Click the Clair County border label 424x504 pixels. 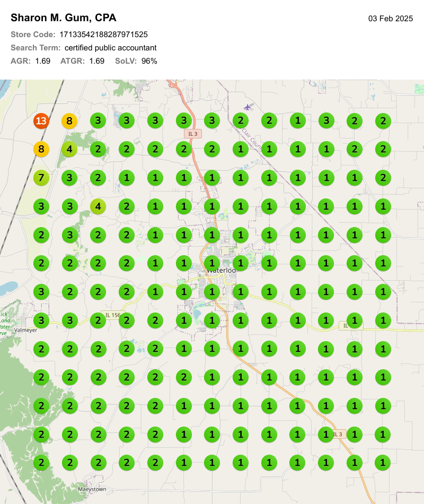(x=251, y=137)
